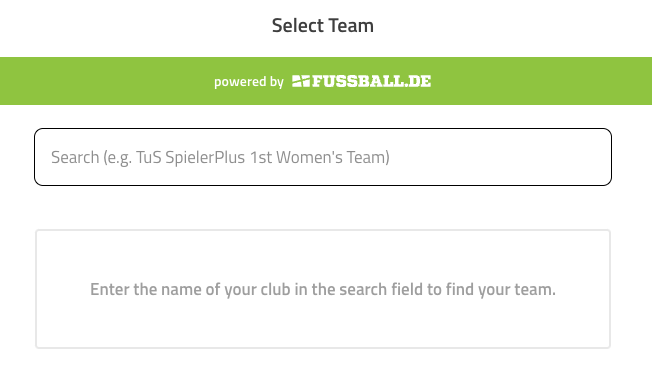Viewport: 652px width, 387px height.
Task: Focus the team search input field
Action: (x=323, y=157)
